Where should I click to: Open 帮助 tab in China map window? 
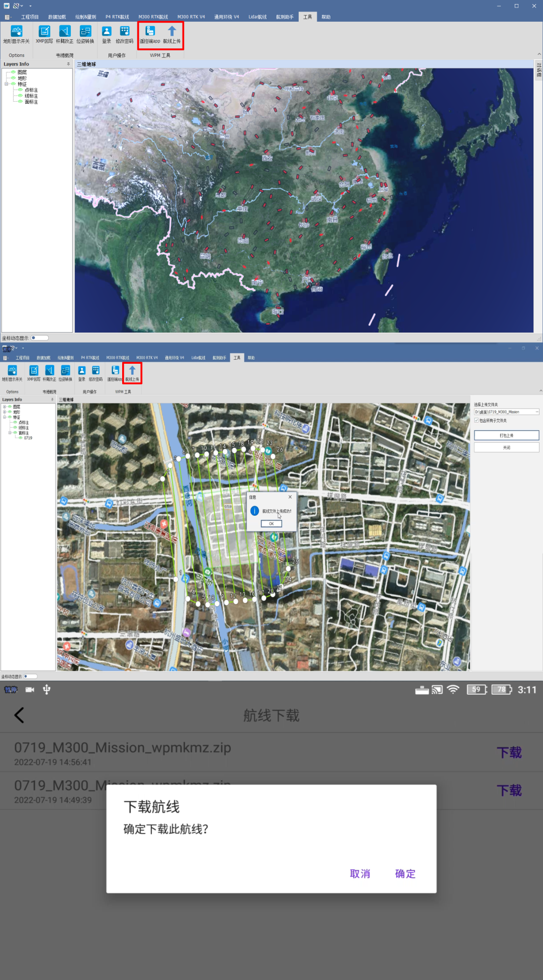click(326, 17)
